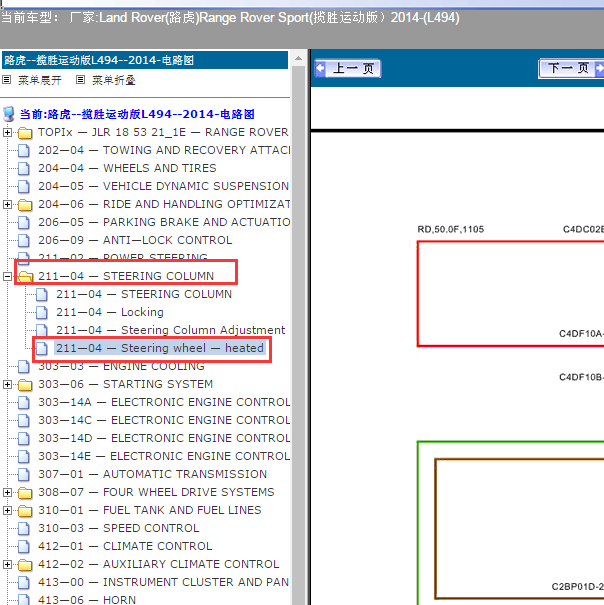Click page icon of Steering wheel heated entry
The width and height of the screenshot is (604, 605).
[42, 348]
